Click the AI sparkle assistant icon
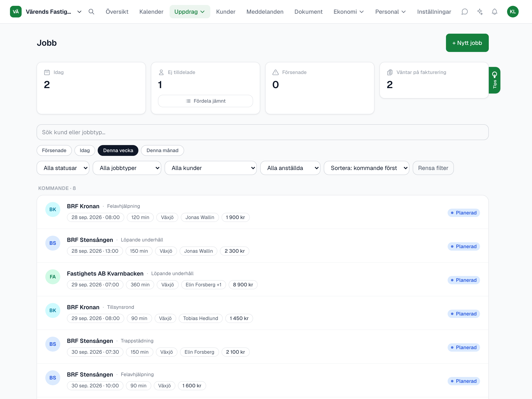532x399 pixels. point(480,12)
